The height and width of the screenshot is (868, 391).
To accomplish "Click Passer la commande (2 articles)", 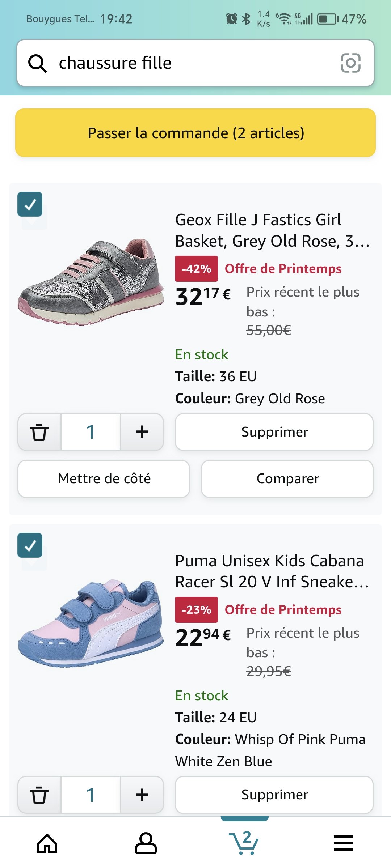I will coord(195,133).
